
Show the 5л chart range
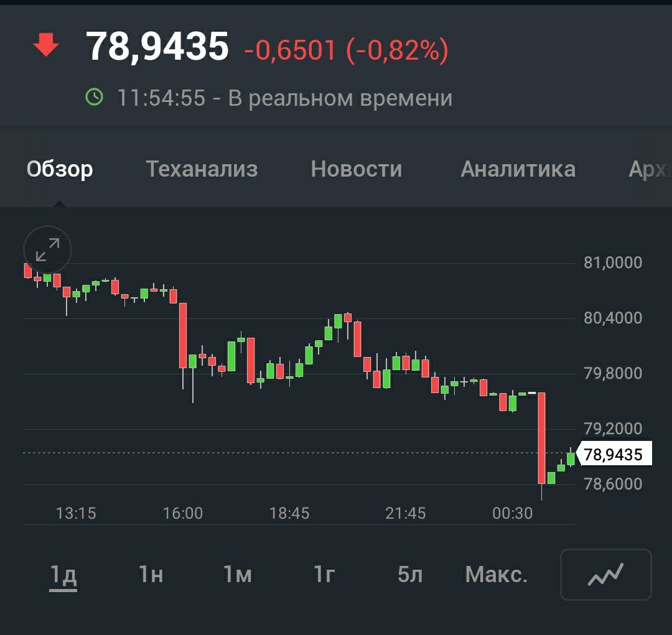coord(410,575)
